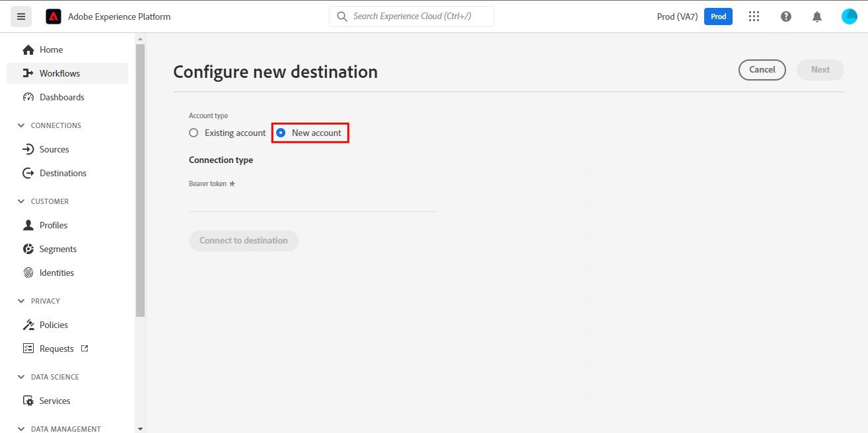Go to Destinations in the sidebar
Viewport: 868px width, 433px height.
63,173
